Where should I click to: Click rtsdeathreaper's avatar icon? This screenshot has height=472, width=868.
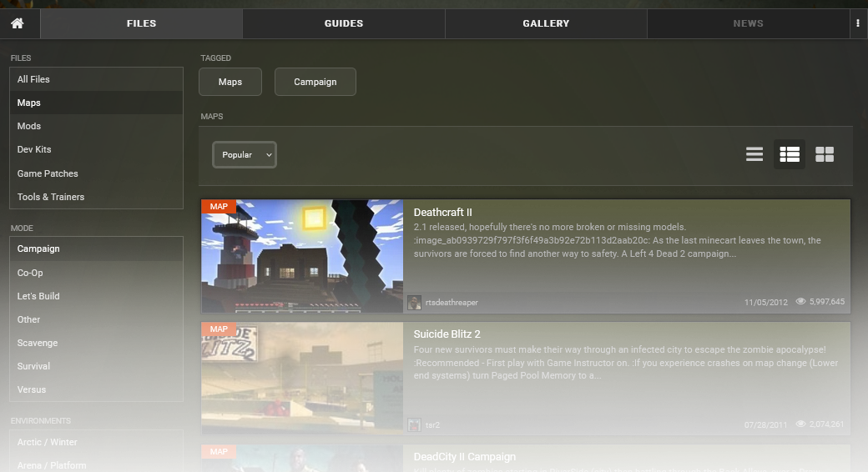coord(414,302)
